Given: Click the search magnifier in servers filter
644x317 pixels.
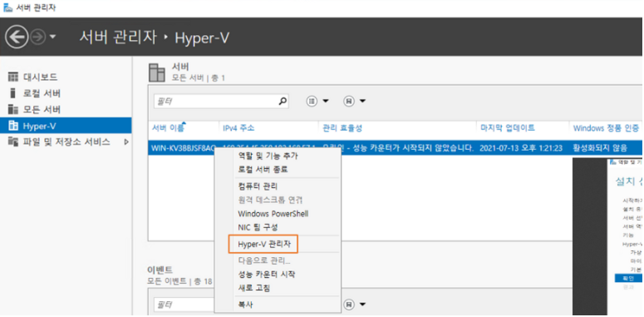Looking at the screenshot, I should [x=283, y=101].
